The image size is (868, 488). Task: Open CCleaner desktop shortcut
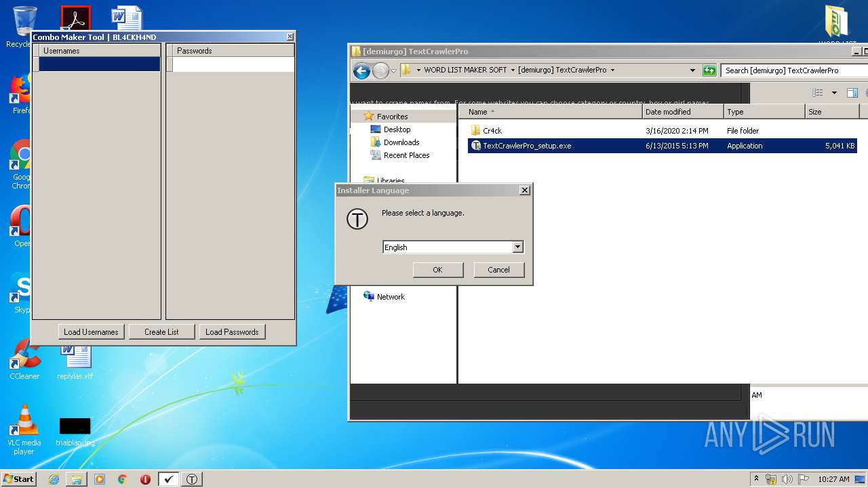click(x=24, y=359)
